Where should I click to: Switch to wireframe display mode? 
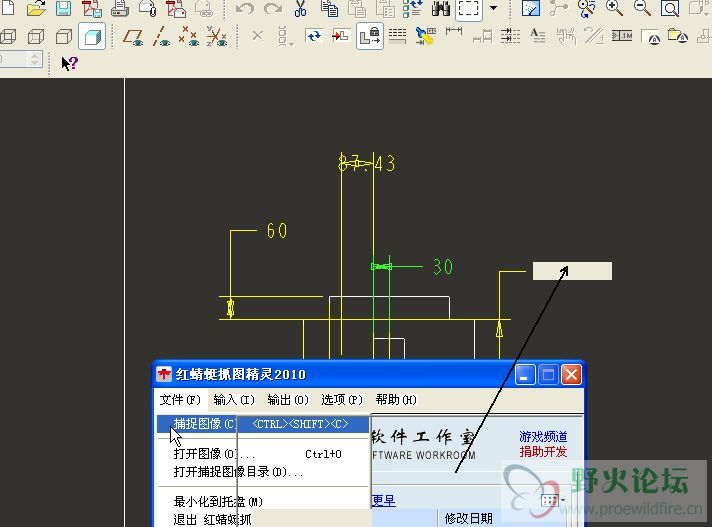pos(8,36)
